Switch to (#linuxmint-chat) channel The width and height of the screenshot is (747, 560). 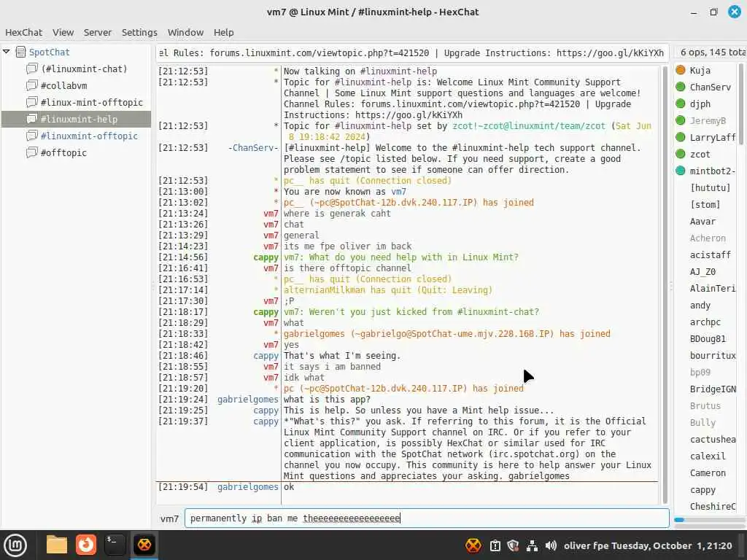(84, 69)
